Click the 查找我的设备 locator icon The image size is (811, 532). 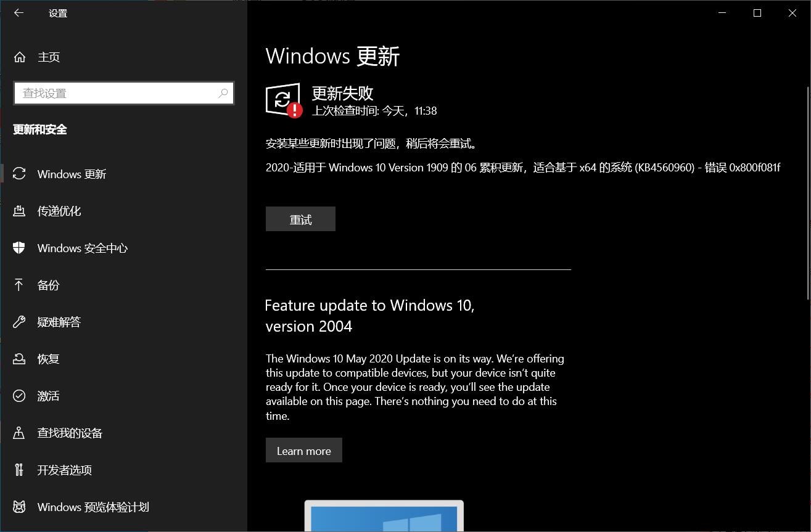tap(19, 433)
